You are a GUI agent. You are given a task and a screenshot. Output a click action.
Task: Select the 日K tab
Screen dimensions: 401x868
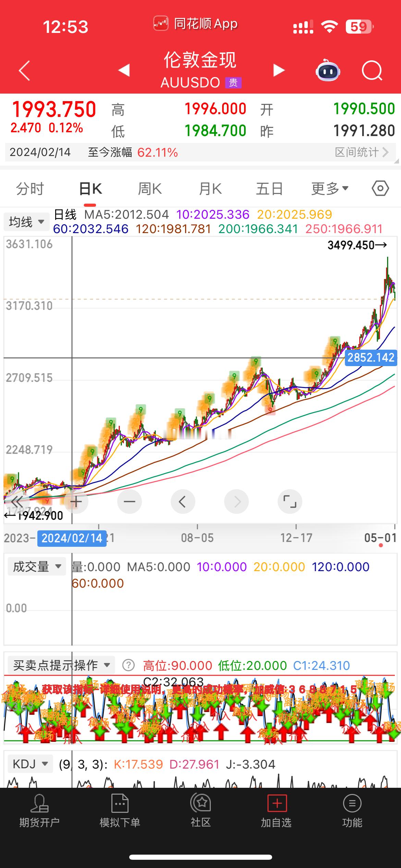pos(90,189)
